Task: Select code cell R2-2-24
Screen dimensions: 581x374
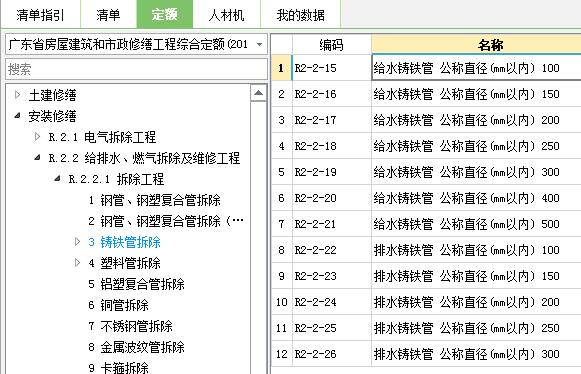Action: click(x=332, y=302)
